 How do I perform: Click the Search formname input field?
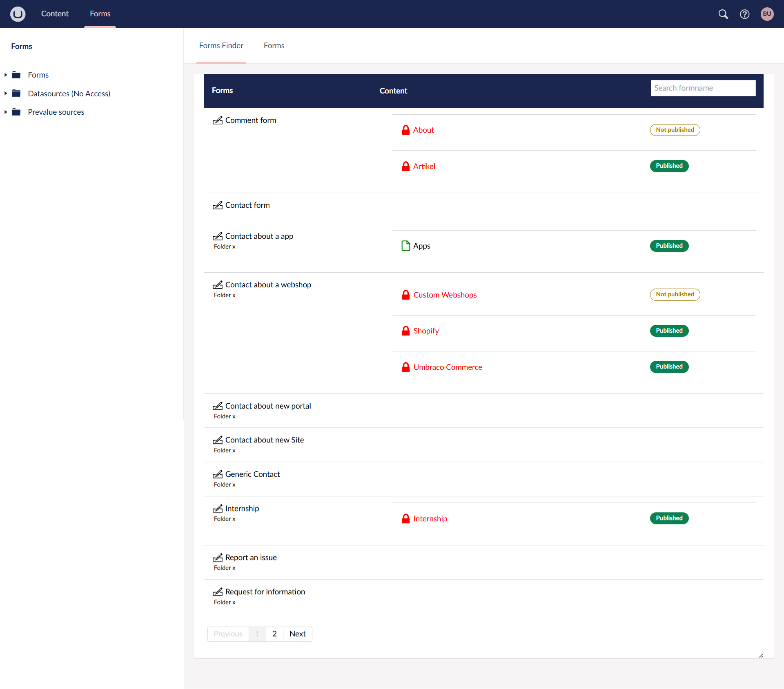tap(703, 87)
